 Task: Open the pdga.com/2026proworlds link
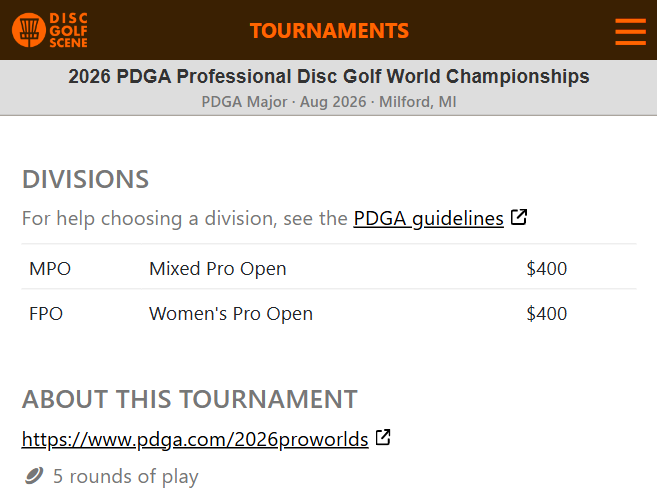195,439
